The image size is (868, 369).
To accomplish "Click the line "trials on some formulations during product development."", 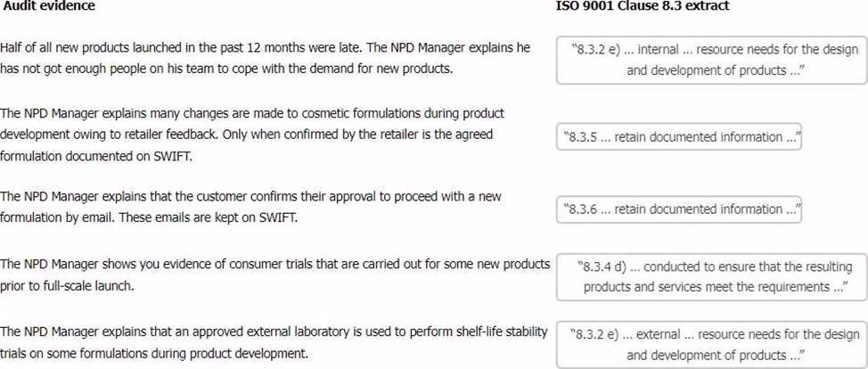I will (x=154, y=352).
